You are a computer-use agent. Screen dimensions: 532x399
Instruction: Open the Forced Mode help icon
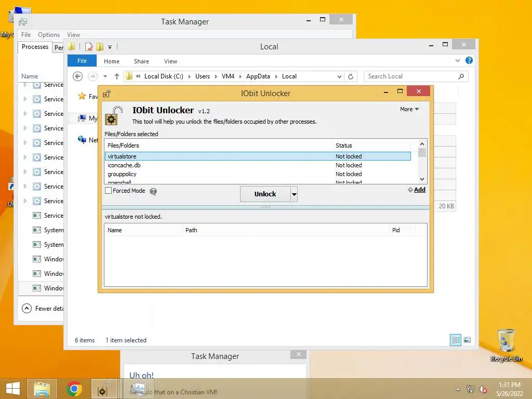click(x=153, y=191)
